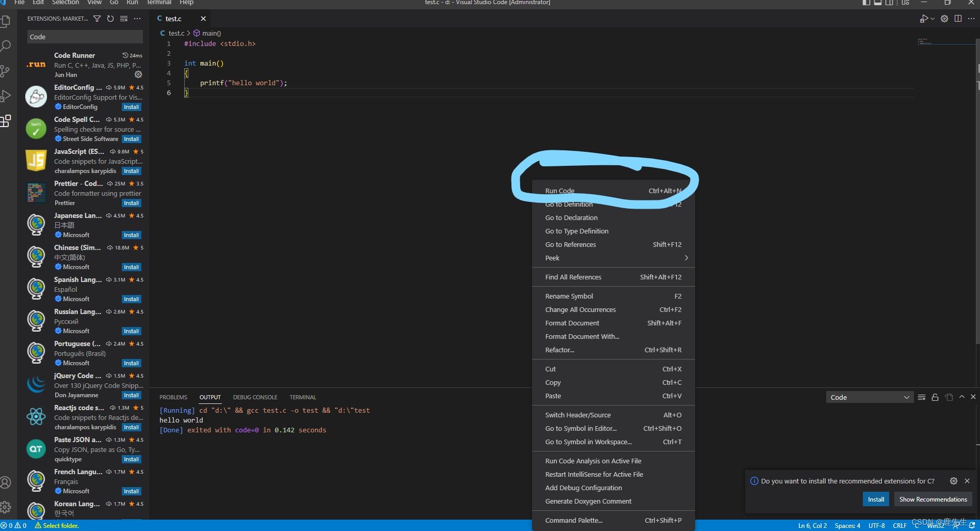Viewport: 980px width, 531px height.
Task: Toggle panel layout in title bar
Action: pos(877,3)
